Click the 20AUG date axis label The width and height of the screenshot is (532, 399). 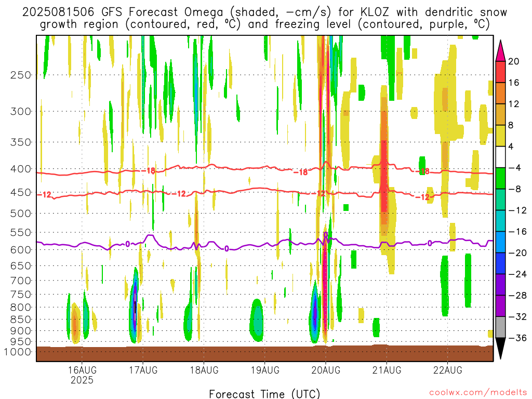tap(326, 370)
